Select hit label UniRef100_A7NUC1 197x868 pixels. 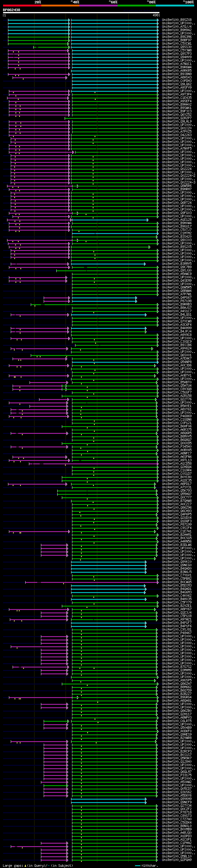pos(177,64)
